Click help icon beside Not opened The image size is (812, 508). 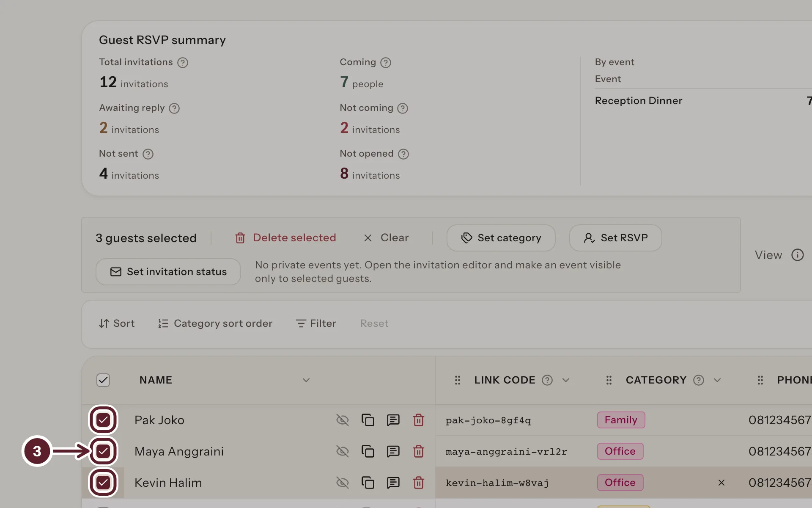click(x=403, y=154)
